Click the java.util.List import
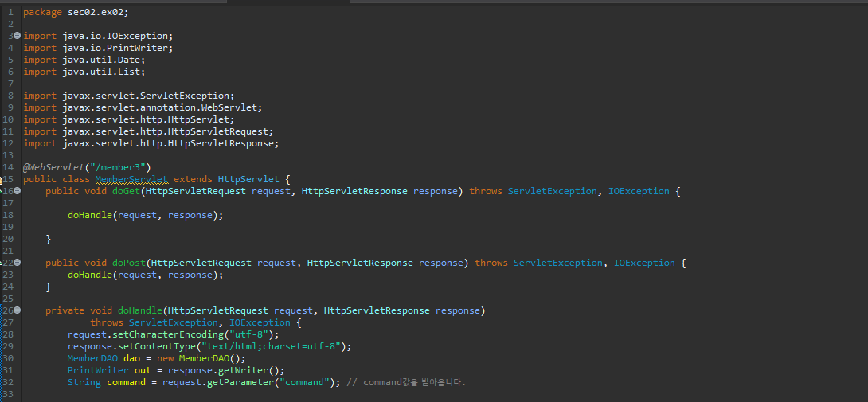This screenshot has height=402, width=868. coord(101,72)
